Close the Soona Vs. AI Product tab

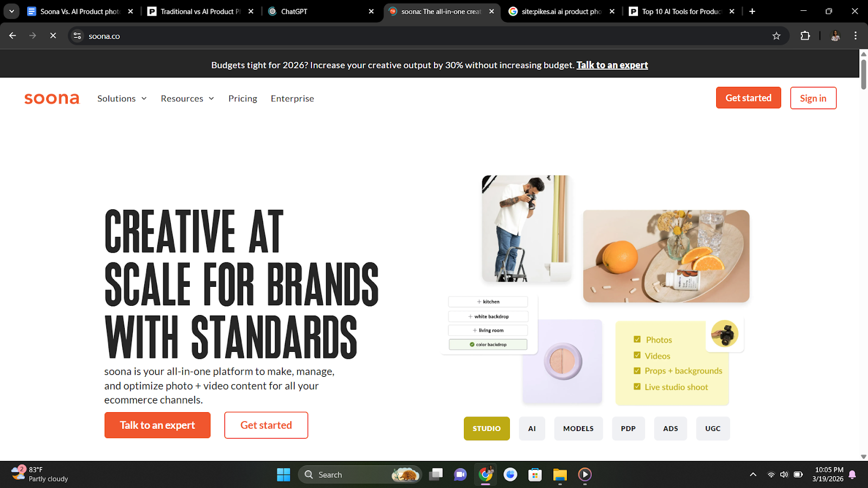coord(130,11)
